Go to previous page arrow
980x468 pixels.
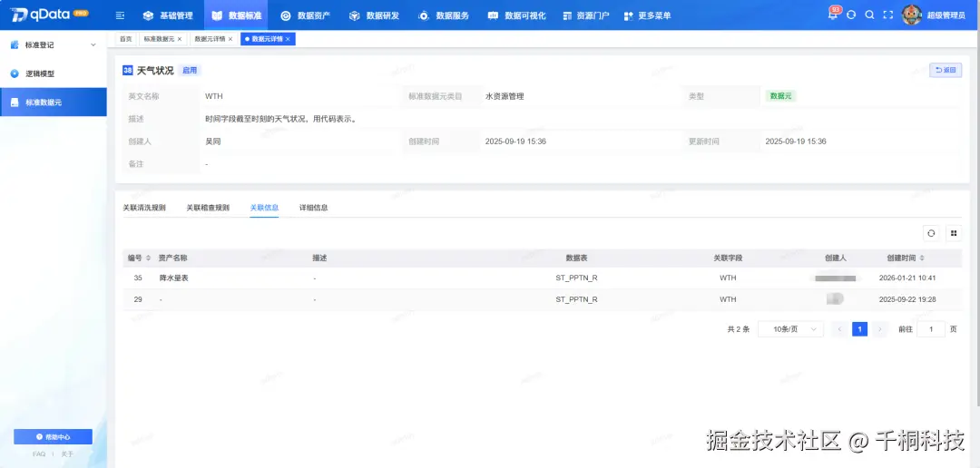tap(840, 329)
